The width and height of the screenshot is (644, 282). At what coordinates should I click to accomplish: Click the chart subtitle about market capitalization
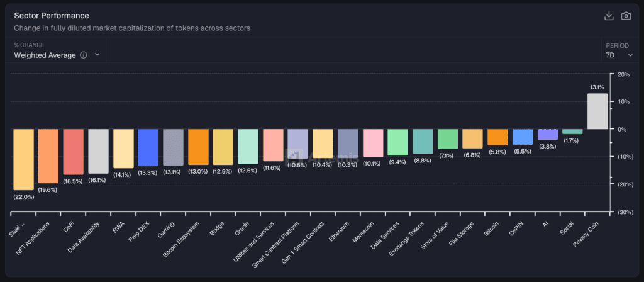[x=132, y=28]
